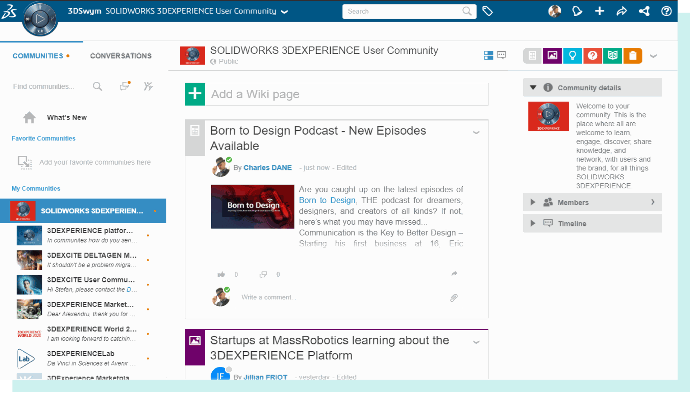Click the Born to Design thumbnail
690x394 pixels.
[253, 206]
